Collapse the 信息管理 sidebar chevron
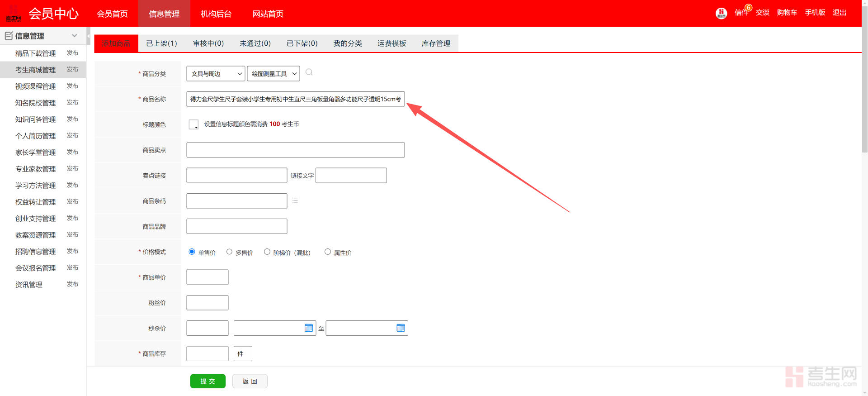Viewport: 868px width, 396px height. click(75, 36)
